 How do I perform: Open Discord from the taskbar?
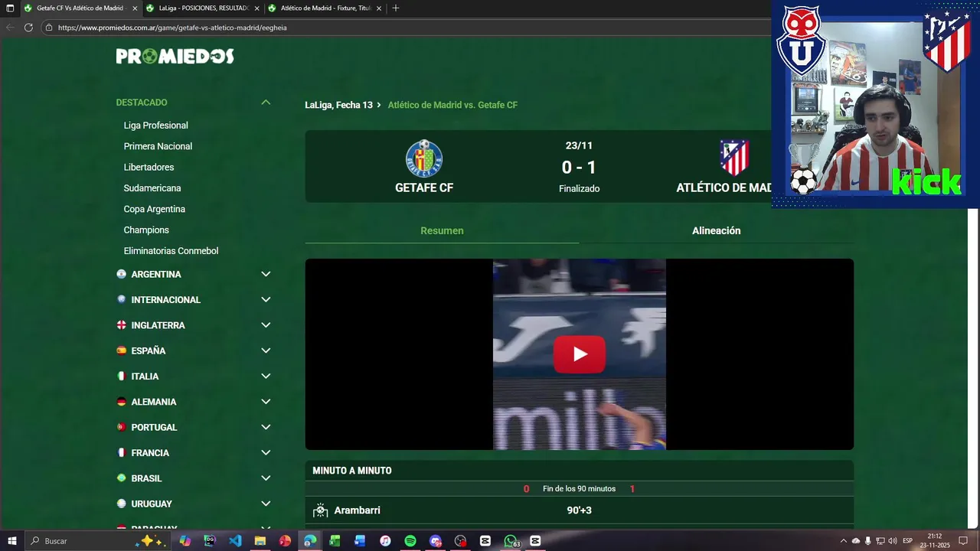point(436,541)
